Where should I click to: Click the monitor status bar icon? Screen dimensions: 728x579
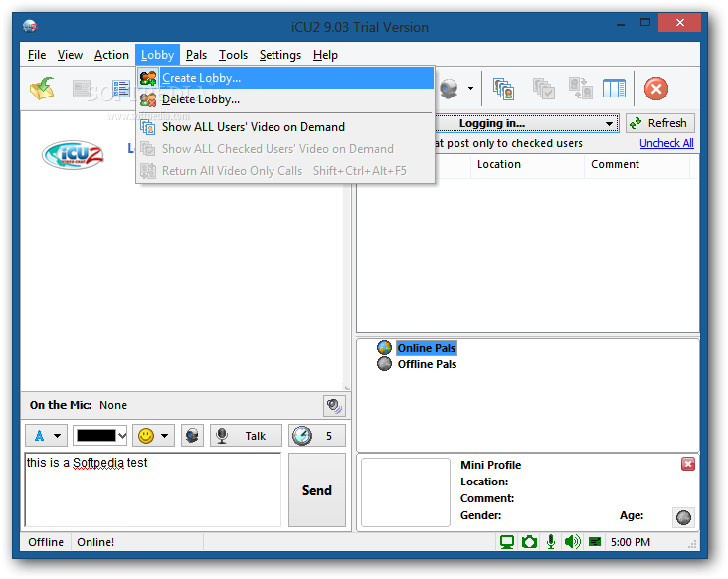[506, 542]
